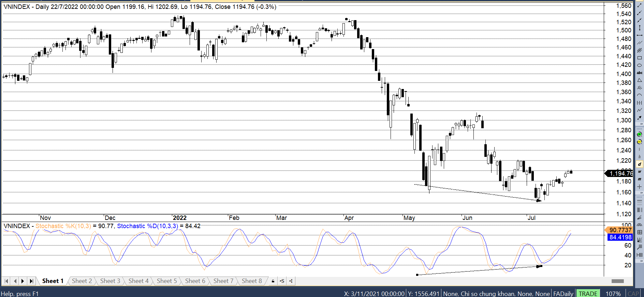Open the Sheet 5 tab
The height and width of the screenshot is (297, 644).
click(167, 281)
